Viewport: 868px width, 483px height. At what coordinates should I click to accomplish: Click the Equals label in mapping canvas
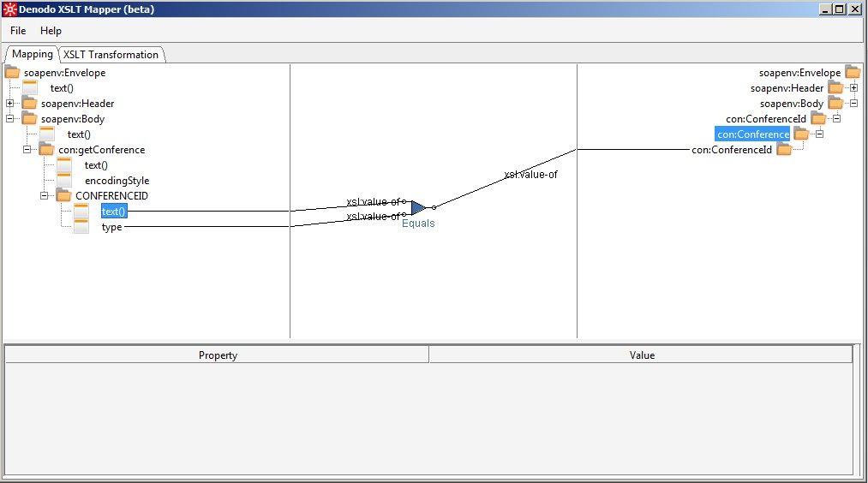(x=418, y=223)
